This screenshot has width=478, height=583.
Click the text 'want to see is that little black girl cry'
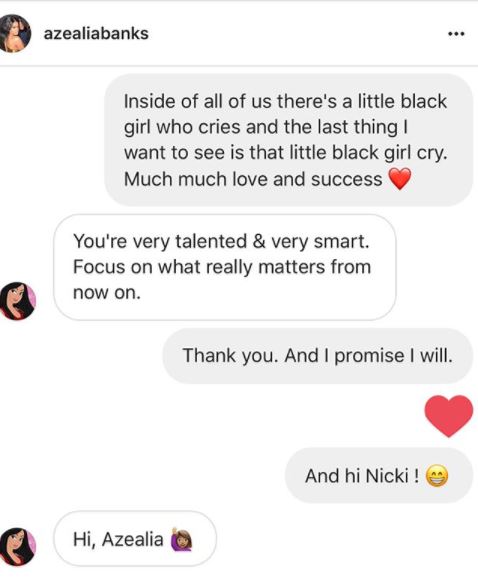click(x=285, y=153)
